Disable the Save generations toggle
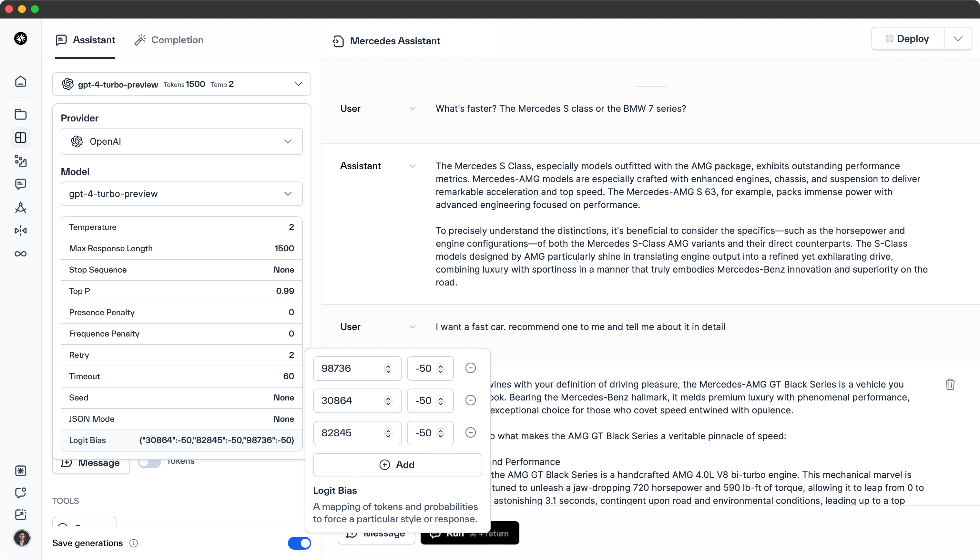The image size is (980, 560). point(299,543)
